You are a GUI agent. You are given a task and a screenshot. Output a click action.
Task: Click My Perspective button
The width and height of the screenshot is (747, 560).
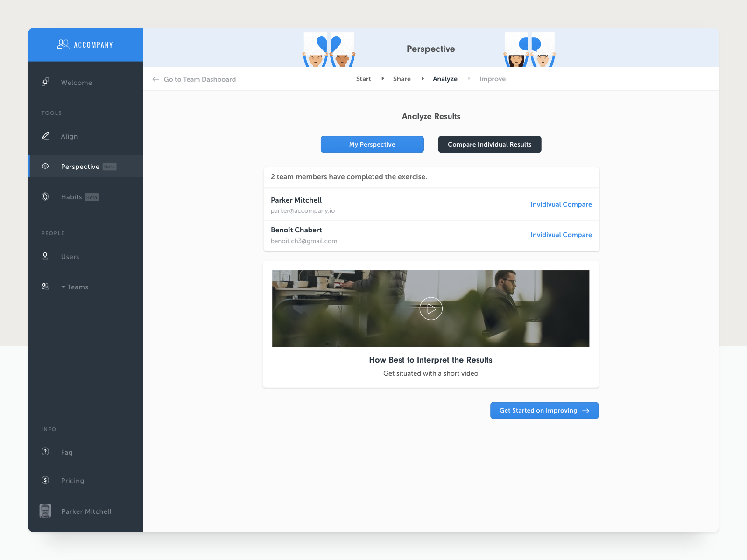click(x=372, y=144)
